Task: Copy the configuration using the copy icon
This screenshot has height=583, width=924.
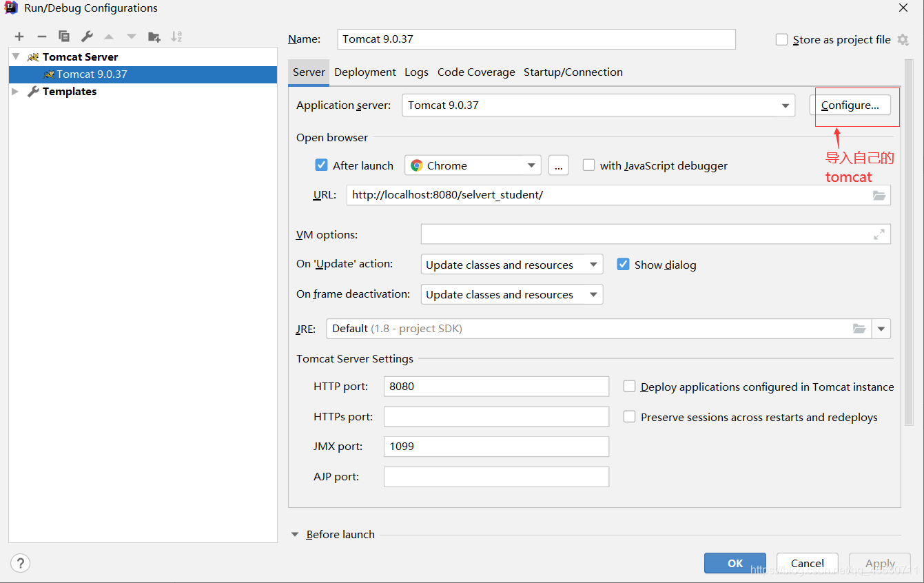Action: (x=64, y=37)
